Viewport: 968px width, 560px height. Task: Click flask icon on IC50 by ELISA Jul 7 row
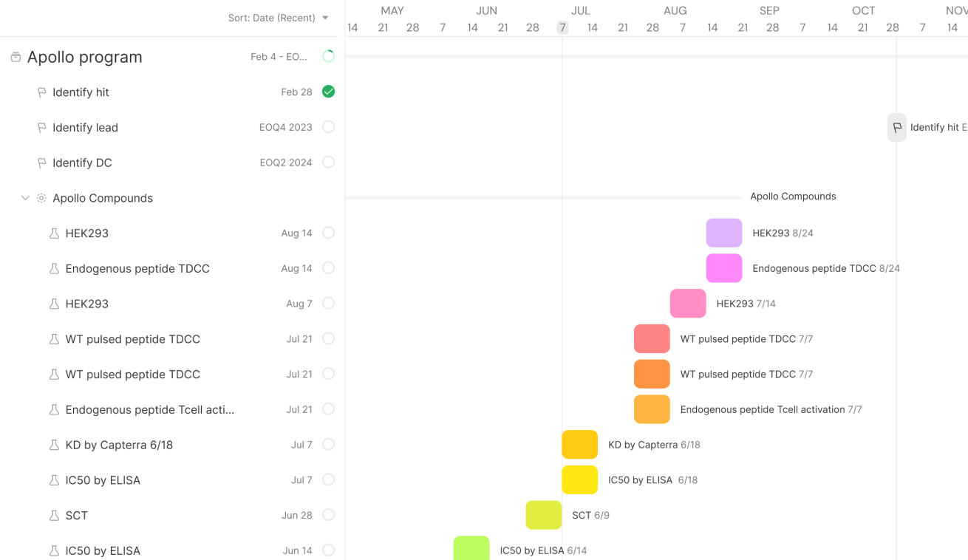54,480
